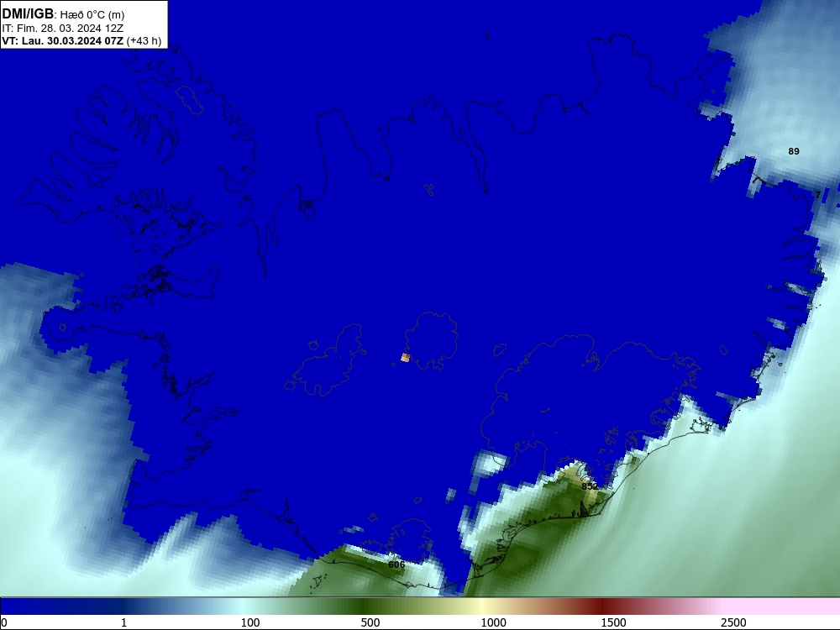
Task: Click the colorbar tick label 1500
Action: (613, 622)
